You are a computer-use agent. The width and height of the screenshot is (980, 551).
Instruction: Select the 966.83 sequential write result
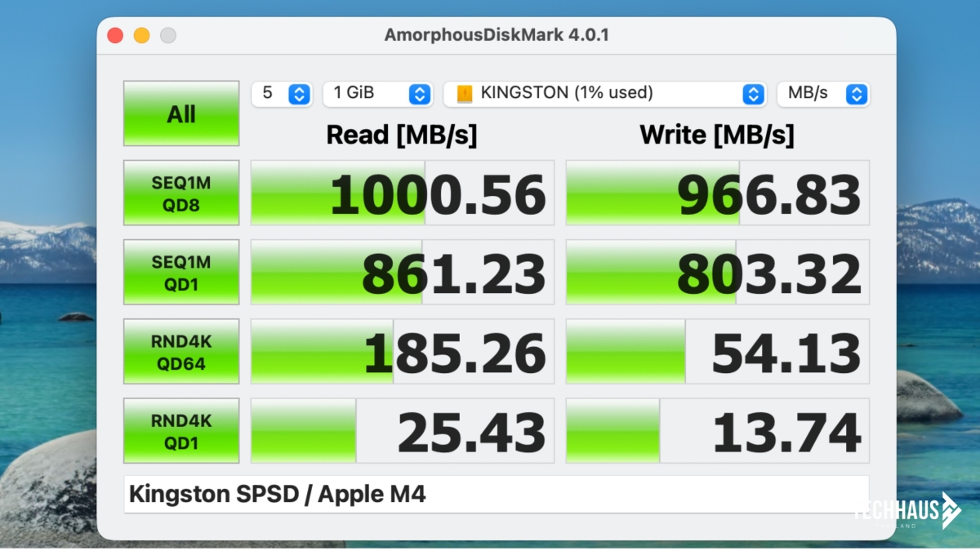click(717, 193)
